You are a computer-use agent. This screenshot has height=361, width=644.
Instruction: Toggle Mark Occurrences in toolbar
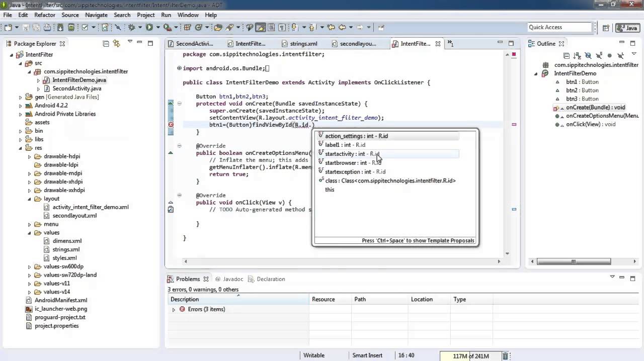click(x=260, y=28)
